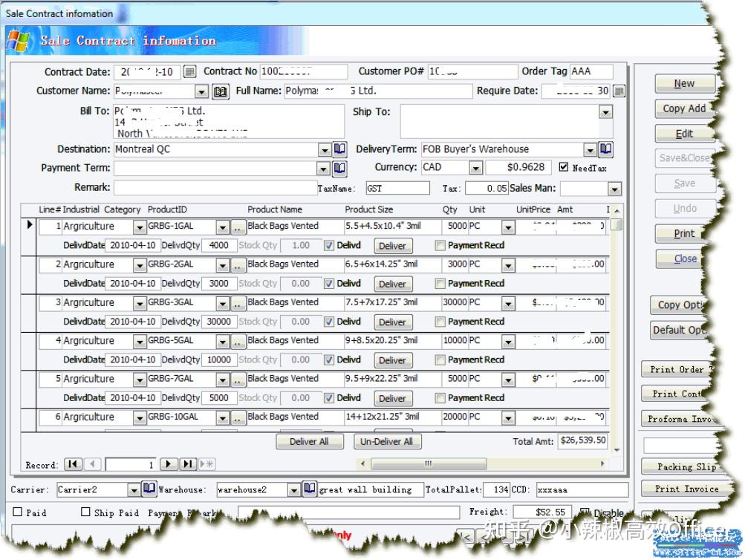
Task: Go to the next record arrow
Action: pos(169,464)
